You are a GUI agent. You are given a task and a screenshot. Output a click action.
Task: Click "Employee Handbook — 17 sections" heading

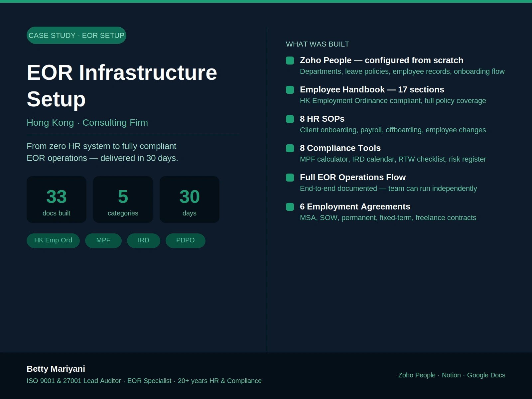pos(372,89)
